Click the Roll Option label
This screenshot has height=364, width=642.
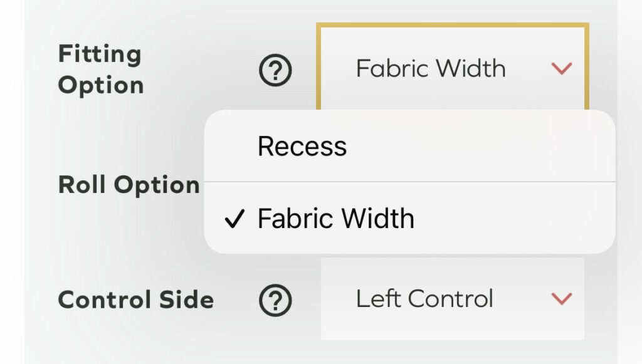[x=129, y=185]
